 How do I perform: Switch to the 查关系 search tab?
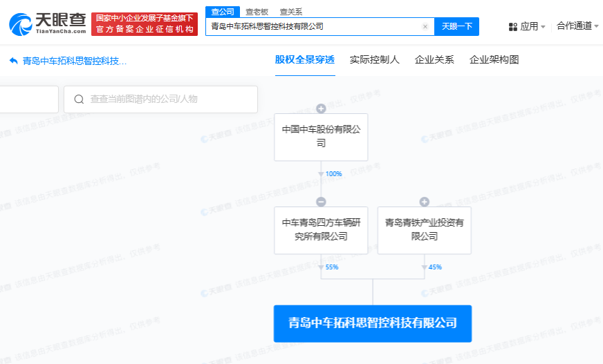[290, 12]
